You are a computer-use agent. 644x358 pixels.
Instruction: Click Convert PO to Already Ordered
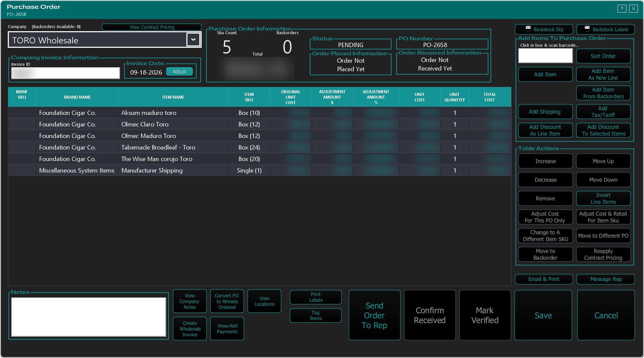tap(227, 301)
